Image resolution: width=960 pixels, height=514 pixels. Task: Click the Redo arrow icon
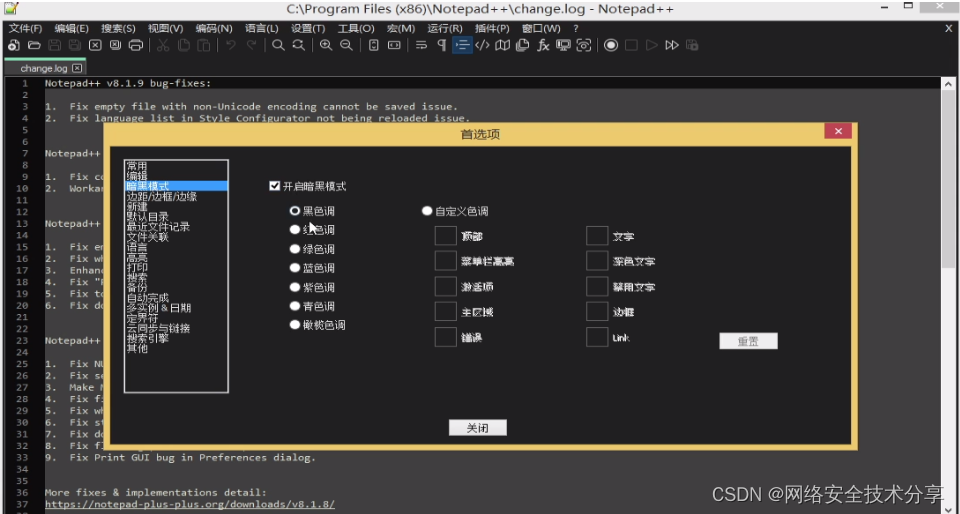click(x=251, y=45)
